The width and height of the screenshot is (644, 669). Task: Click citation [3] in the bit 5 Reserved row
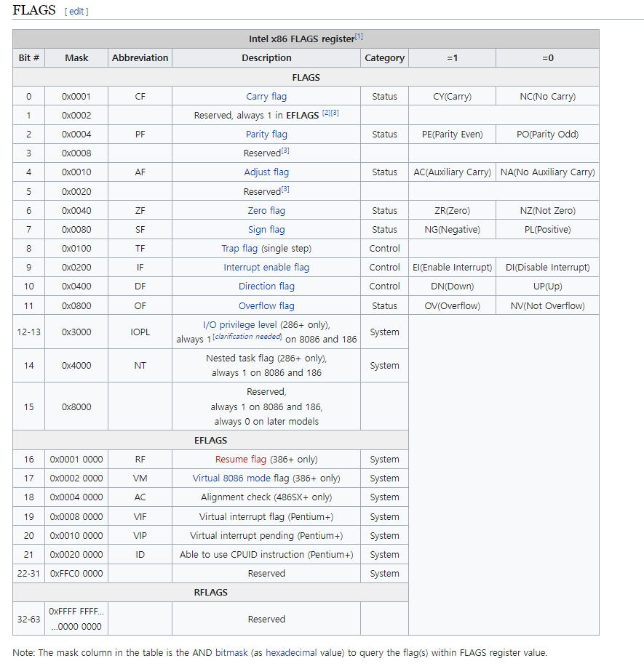click(x=285, y=190)
